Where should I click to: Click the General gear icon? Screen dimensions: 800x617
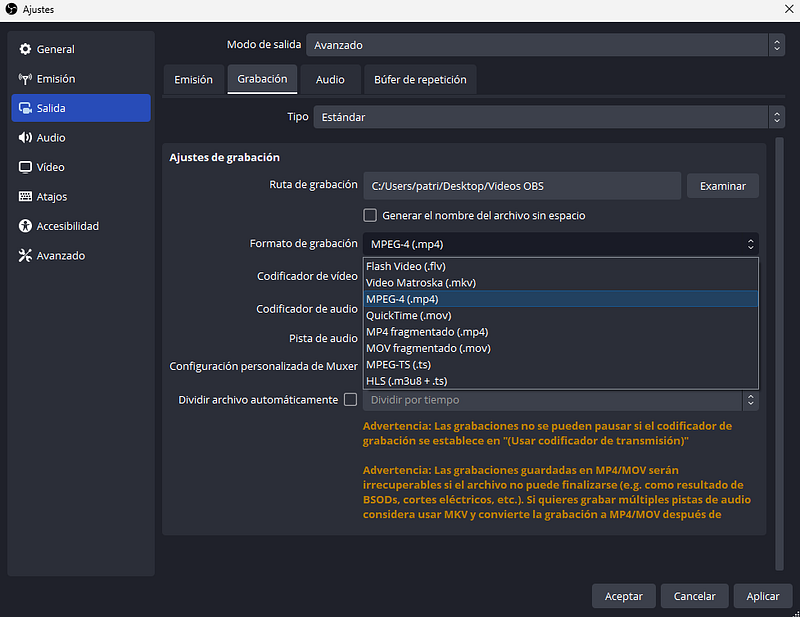[x=25, y=49]
